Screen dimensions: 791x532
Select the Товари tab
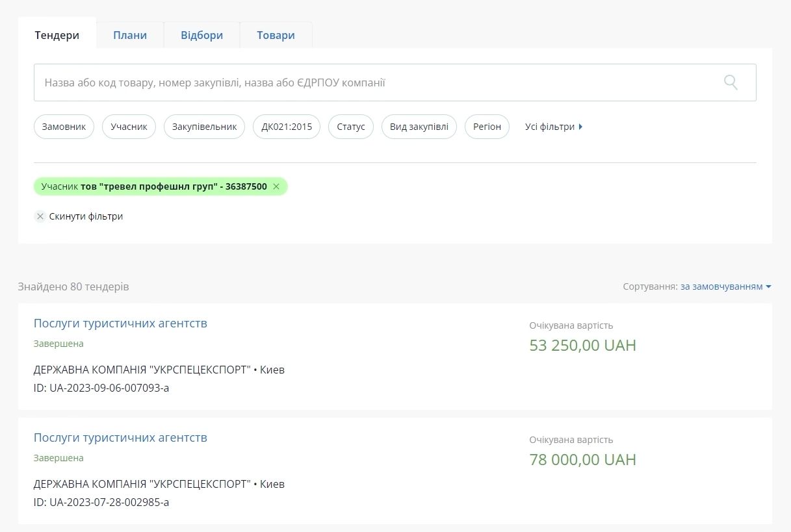tap(276, 35)
